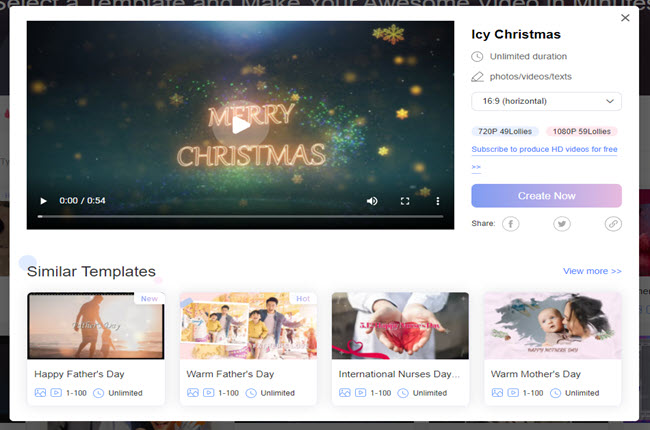Click the pencil icon beside photos/videos/texts

click(x=477, y=77)
